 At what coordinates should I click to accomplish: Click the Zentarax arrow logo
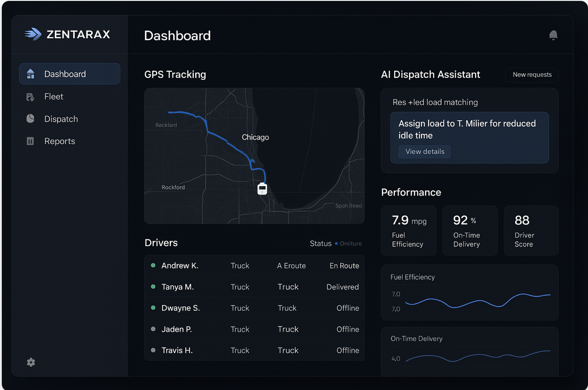click(x=34, y=34)
